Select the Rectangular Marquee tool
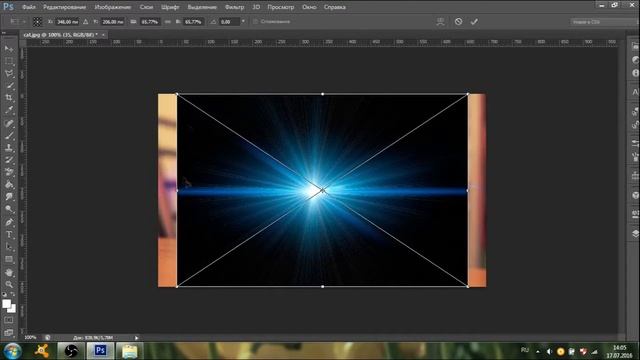This screenshot has height=360, width=640. point(9,61)
